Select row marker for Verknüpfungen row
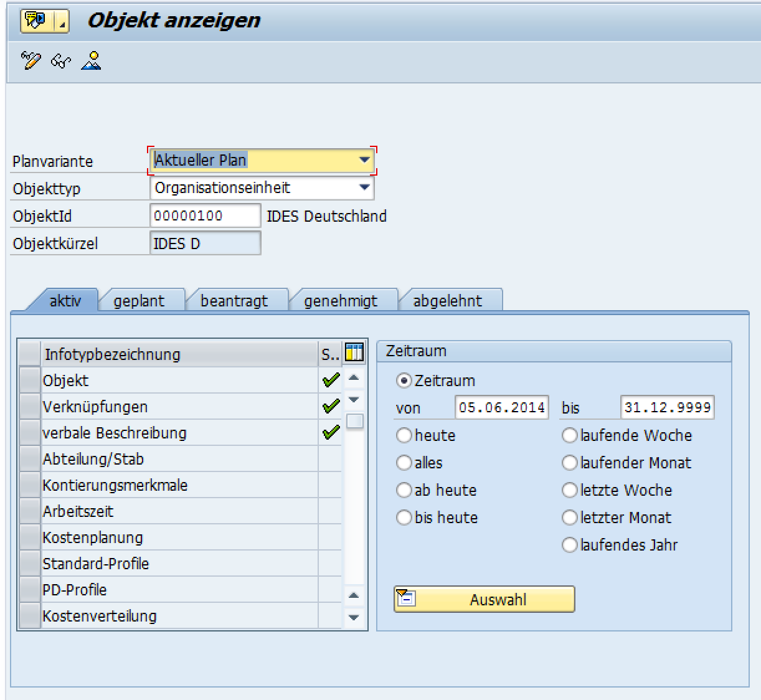761x700 pixels. (x=29, y=406)
